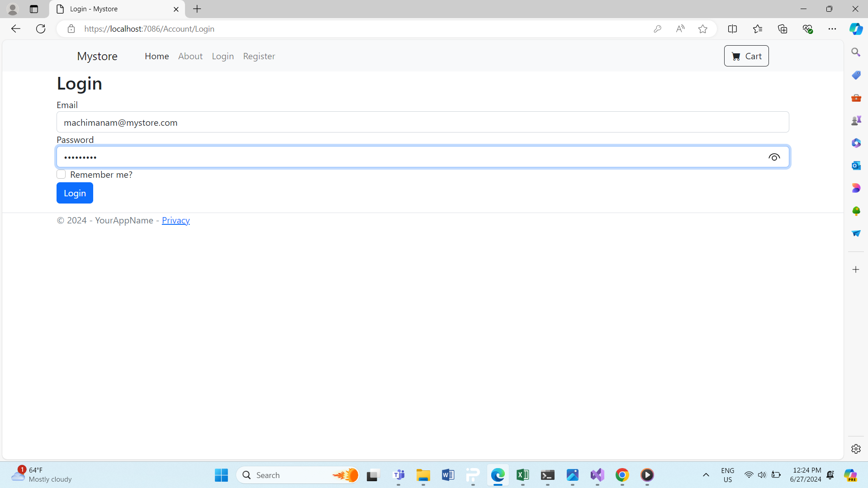Open File Explorer from taskbar

[x=423, y=475]
